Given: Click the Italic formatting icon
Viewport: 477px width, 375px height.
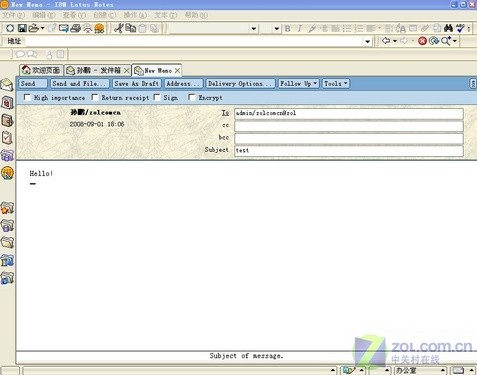Looking at the screenshot, I should 299,29.
